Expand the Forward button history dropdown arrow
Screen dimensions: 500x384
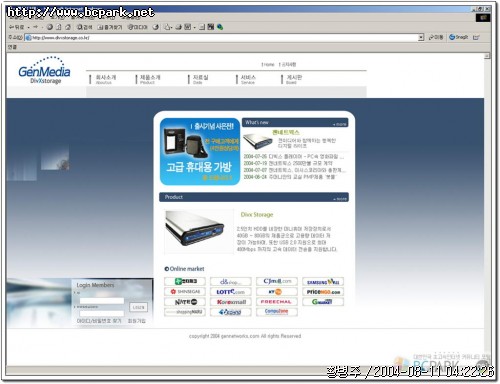pyautogui.click(x=42, y=27)
